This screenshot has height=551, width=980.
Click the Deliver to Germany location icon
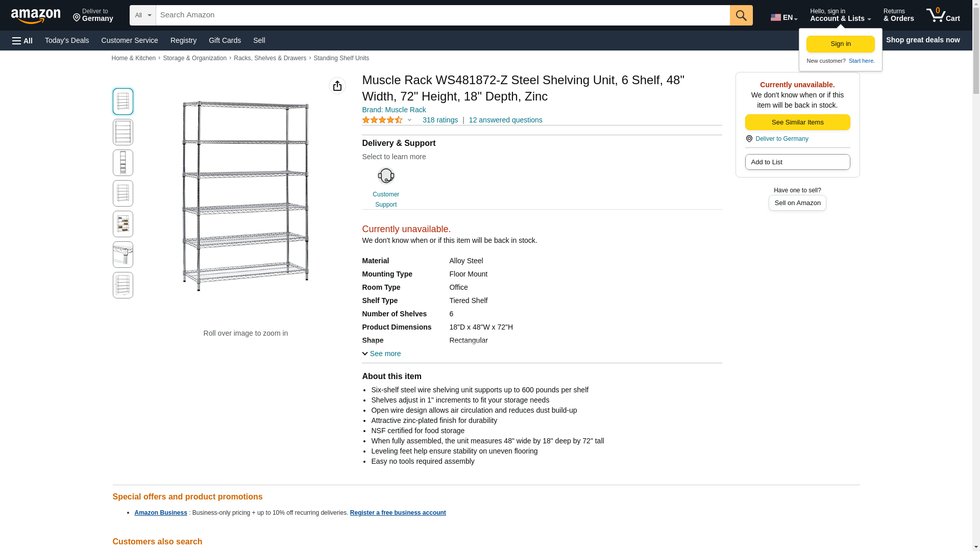pos(749,139)
